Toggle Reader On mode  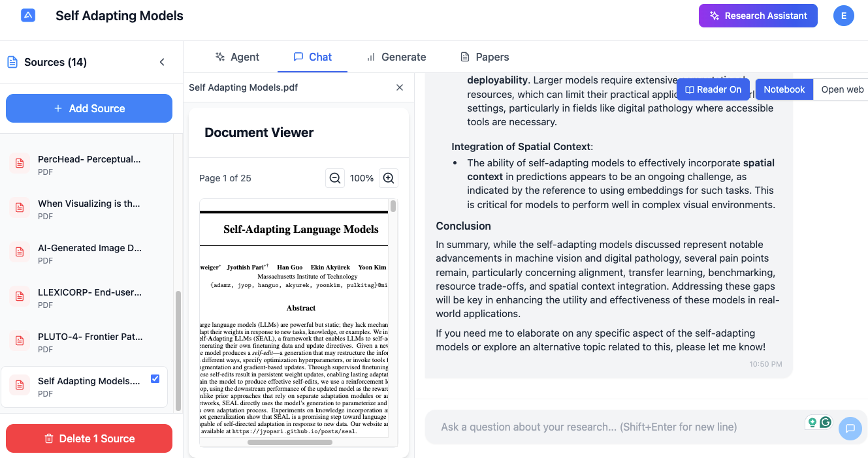click(713, 89)
